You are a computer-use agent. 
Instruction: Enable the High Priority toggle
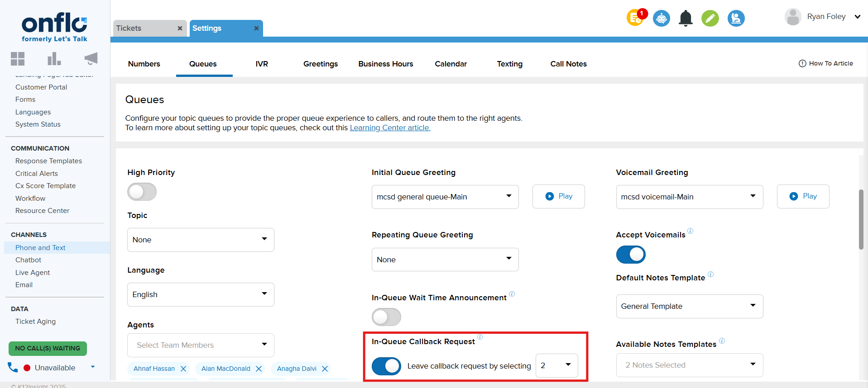142,192
